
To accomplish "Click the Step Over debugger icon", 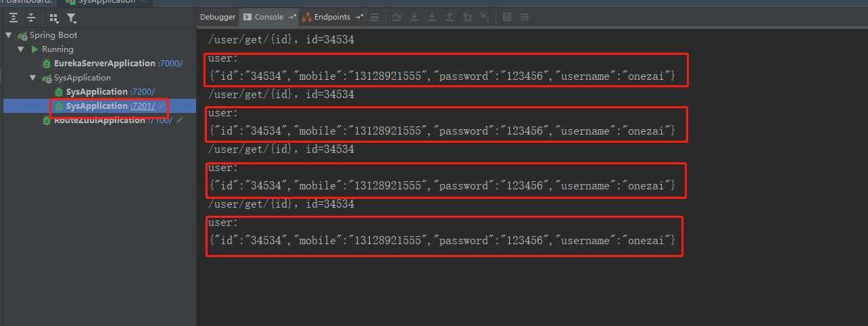I will [397, 18].
